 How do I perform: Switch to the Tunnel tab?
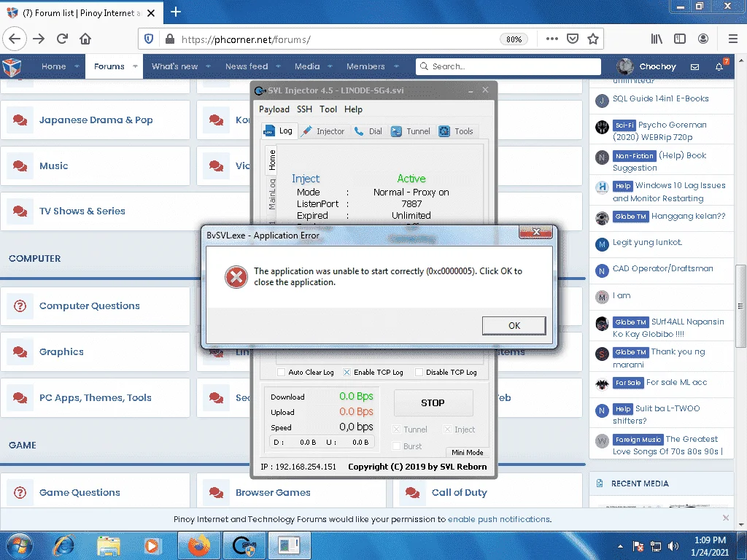(x=411, y=131)
